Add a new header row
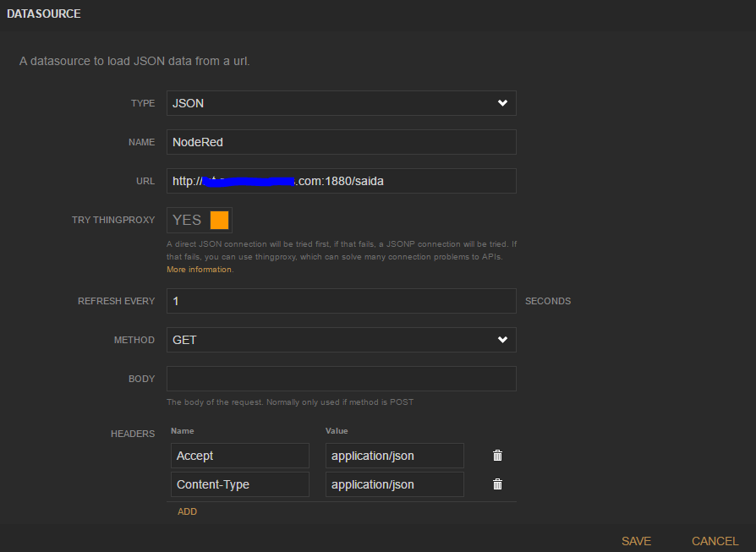Screen dimensions: 756x552 [x=187, y=511]
